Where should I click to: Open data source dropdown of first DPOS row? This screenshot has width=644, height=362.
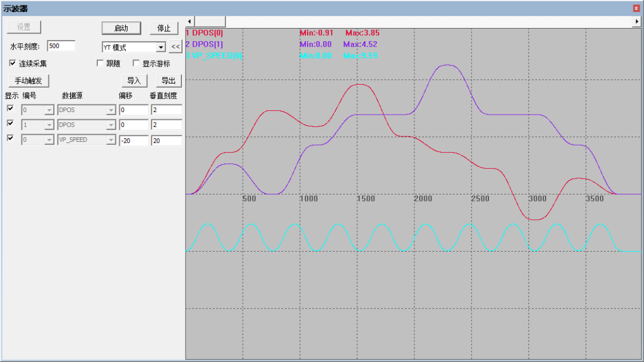tap(111, 110)
